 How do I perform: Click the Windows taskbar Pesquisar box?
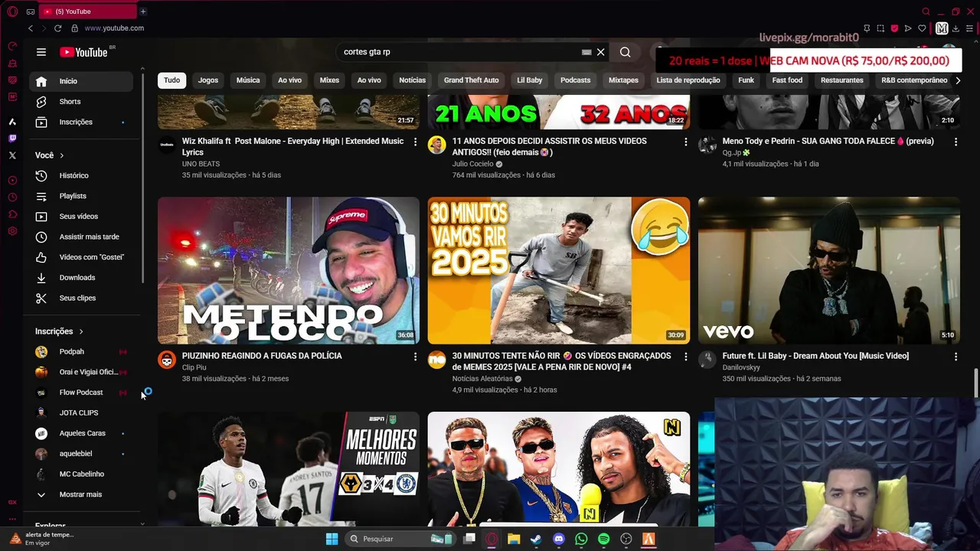[x=400, y=539]
